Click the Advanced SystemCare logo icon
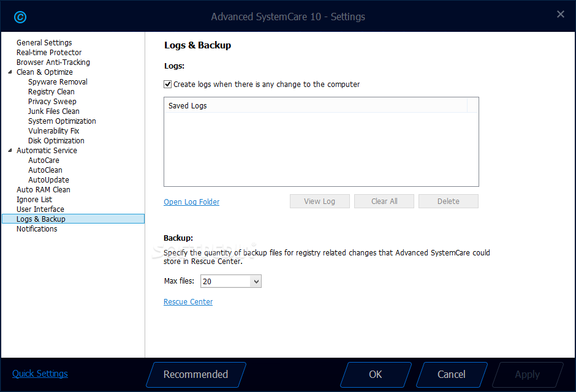The width and height of the screenshot is (576, 392). pos(20,17)
